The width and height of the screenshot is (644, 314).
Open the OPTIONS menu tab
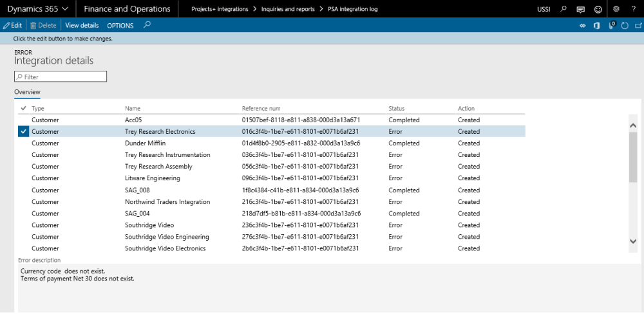120,26
